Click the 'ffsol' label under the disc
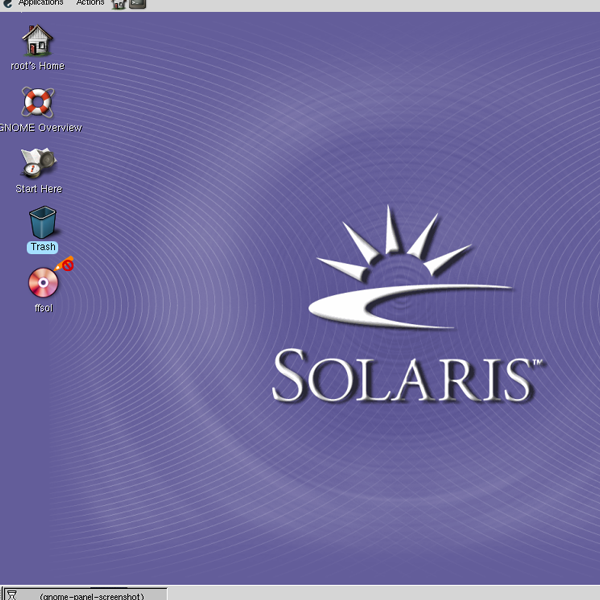This screenshot has height=600, width=600. pos(44,308)
